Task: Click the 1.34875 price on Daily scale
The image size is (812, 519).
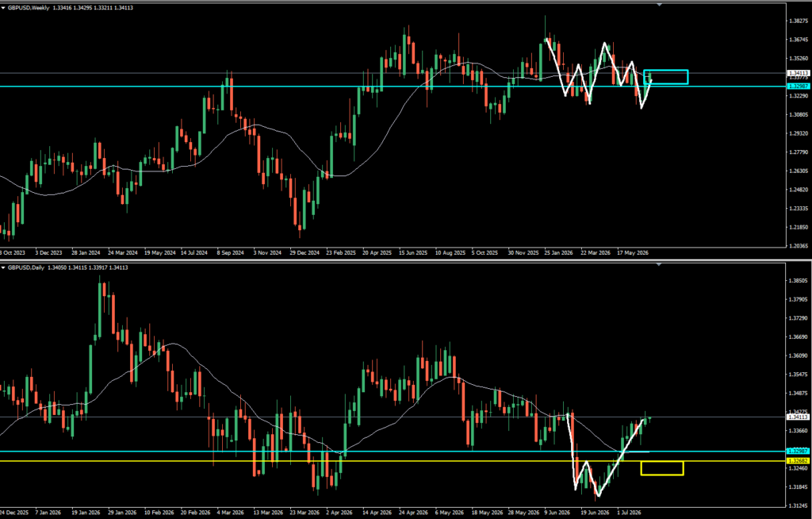Action: coord(798,393)
